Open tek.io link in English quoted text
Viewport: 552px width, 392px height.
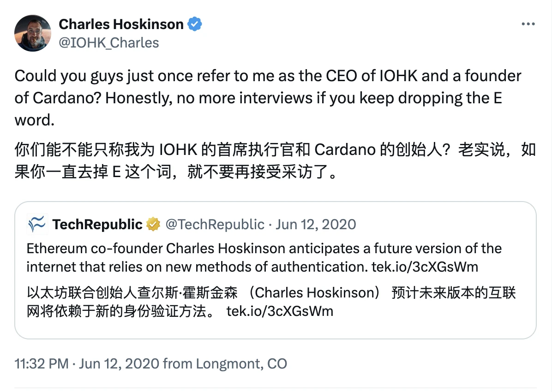pos(425,267)
